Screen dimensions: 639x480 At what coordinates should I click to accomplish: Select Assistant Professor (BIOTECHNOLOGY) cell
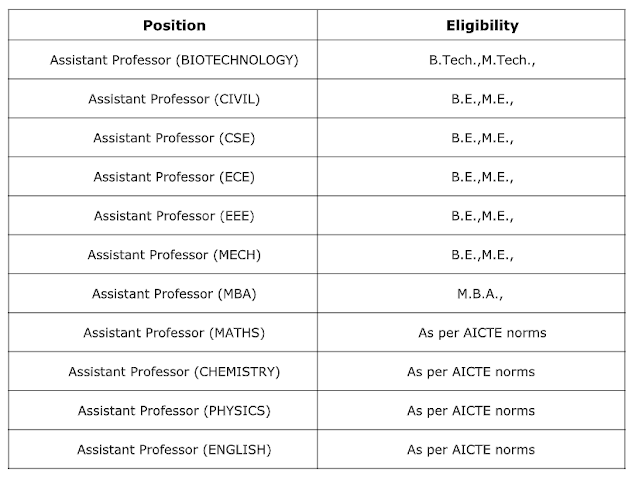click(x=163, y=59)
